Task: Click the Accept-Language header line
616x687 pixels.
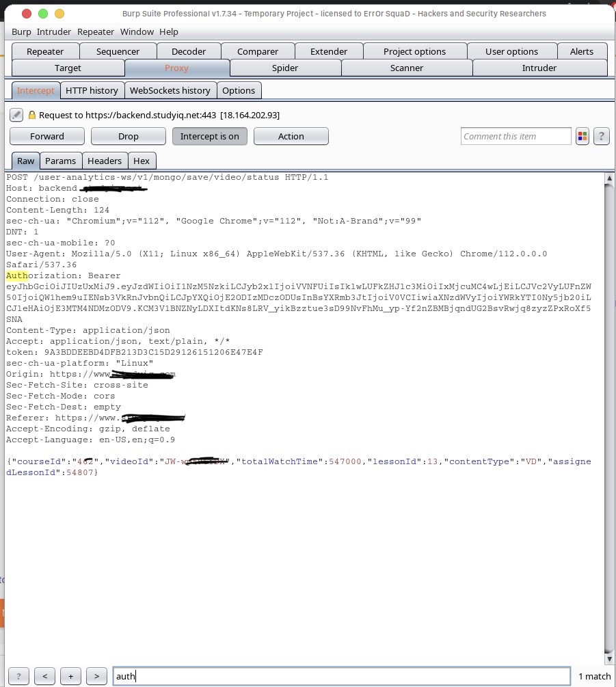Action: pyautogui.click(x=91, y=440)
